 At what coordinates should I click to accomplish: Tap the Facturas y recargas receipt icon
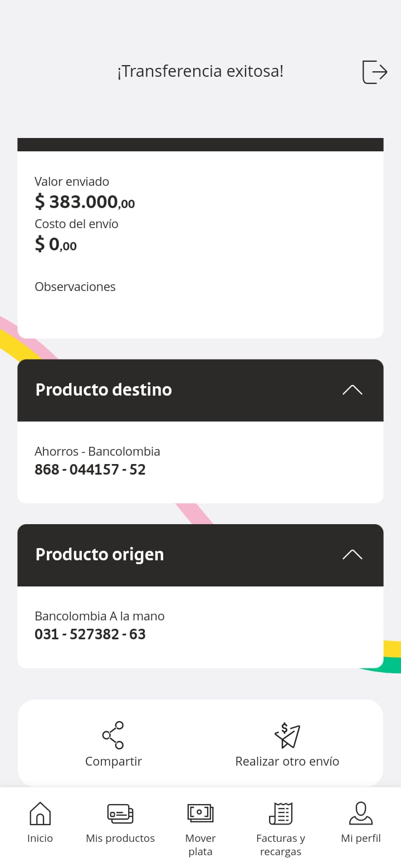(281, 813)
